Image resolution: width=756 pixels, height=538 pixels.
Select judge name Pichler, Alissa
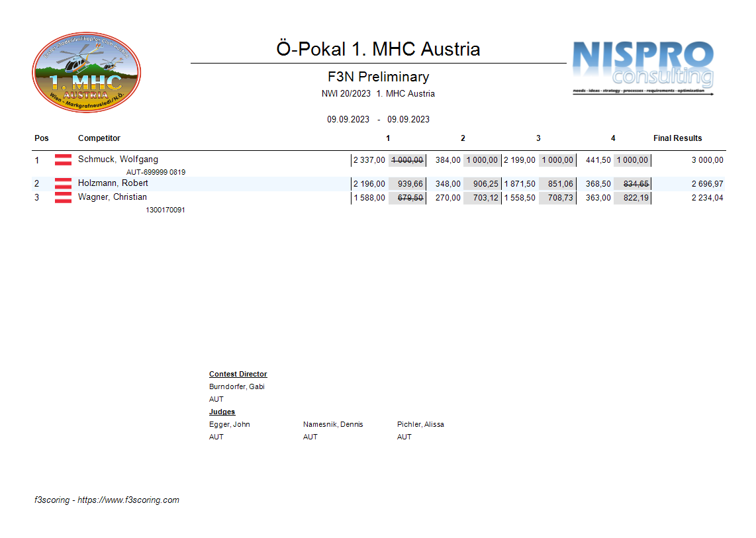[x=420, y=425]
